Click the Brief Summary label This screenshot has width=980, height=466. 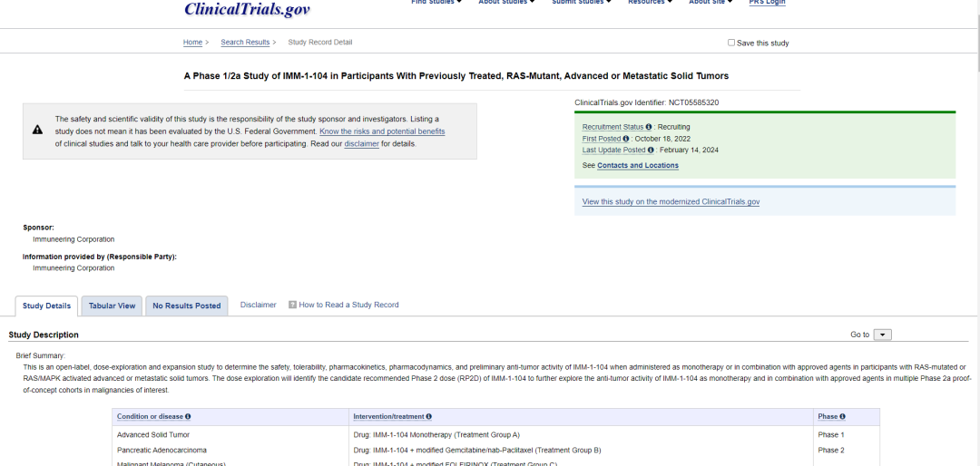pos(41,355)
